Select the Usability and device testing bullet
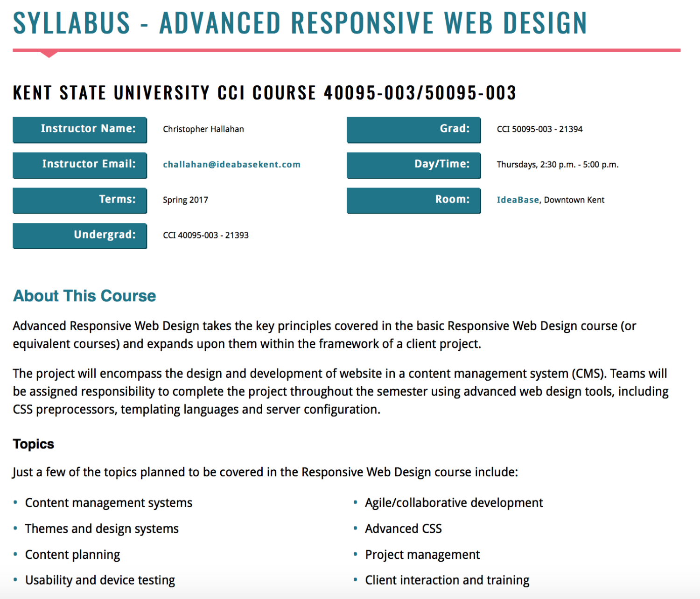Image resolution: width=700 pixels, height=599 pixels. [100, 580]
